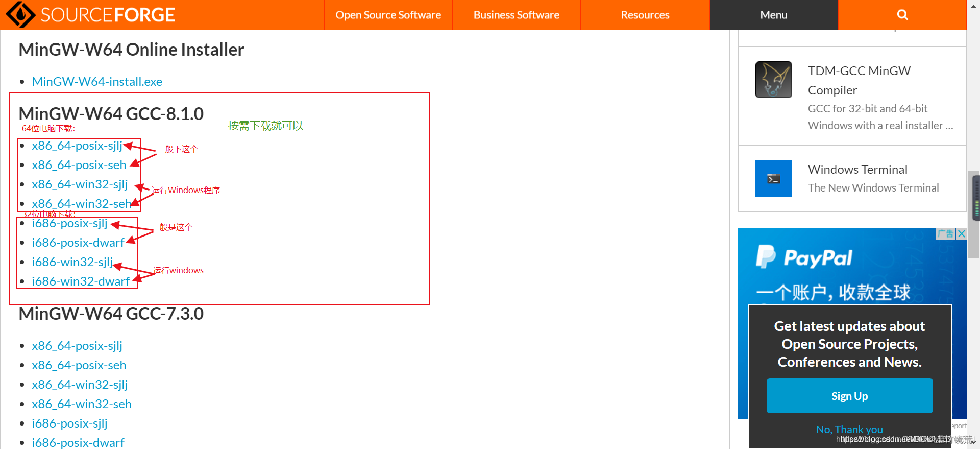Dismiss with No, Thank you
This screenshot has height=449, width=980.
coord(849,429)
